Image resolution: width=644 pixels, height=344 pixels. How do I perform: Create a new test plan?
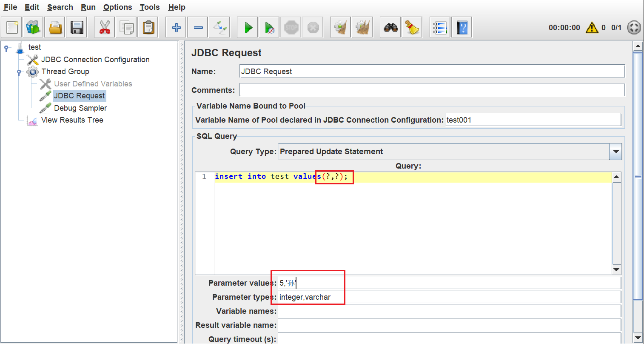pos(11,28)
